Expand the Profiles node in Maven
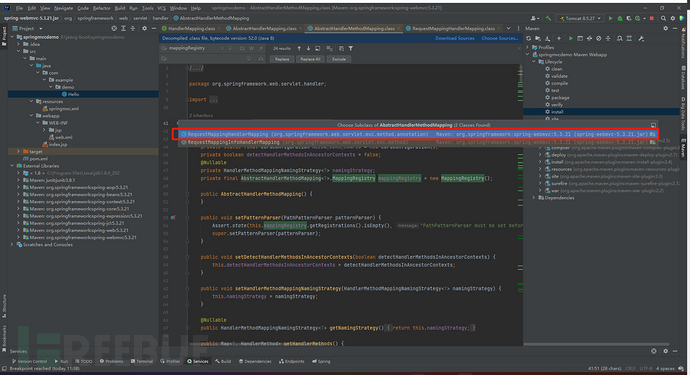This screenshot has width=690, height=375. [528, 47]
